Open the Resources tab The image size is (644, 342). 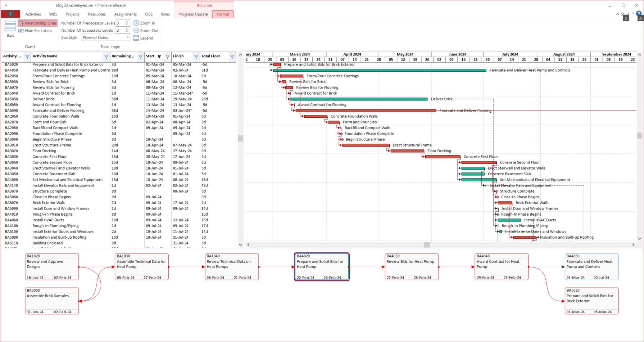pos(97,14)
